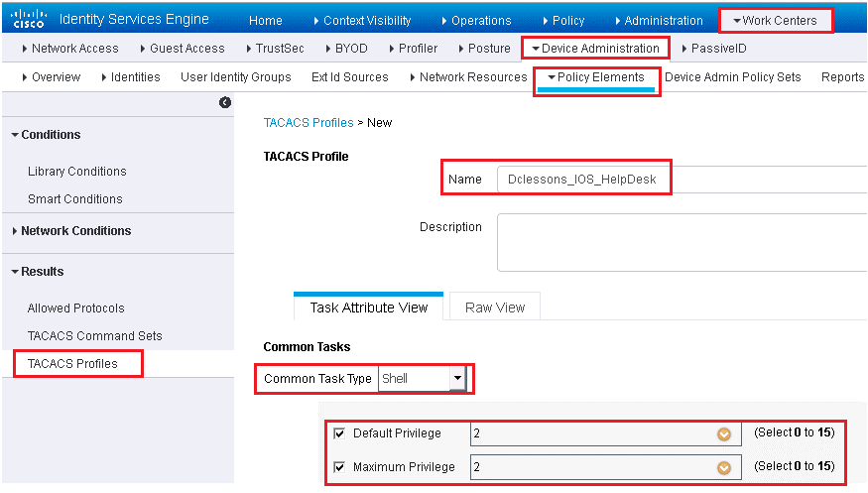Switch to the Task Attribute View tab
The width and height of the screenshot is (868, 493).
click(x=369, y=308)
